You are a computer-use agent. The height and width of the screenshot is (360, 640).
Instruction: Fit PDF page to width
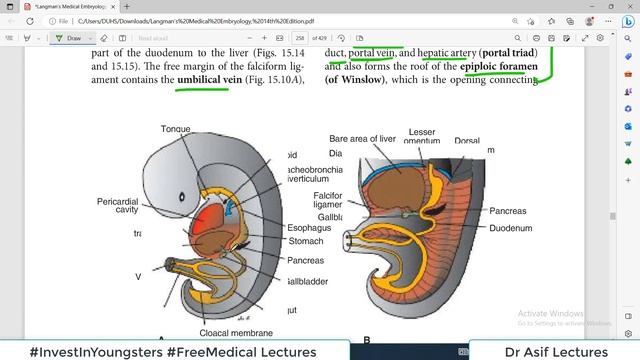pyautogui.click(x=280, y=38)
